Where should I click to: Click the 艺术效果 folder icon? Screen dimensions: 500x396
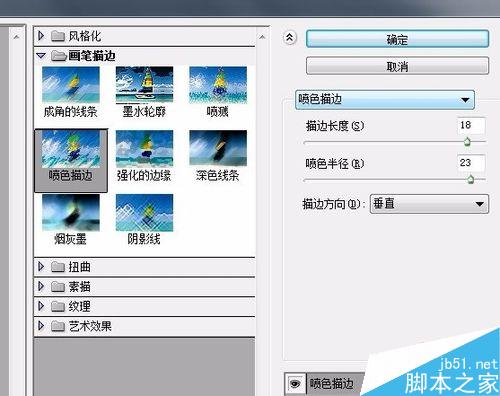pos(58,326)
